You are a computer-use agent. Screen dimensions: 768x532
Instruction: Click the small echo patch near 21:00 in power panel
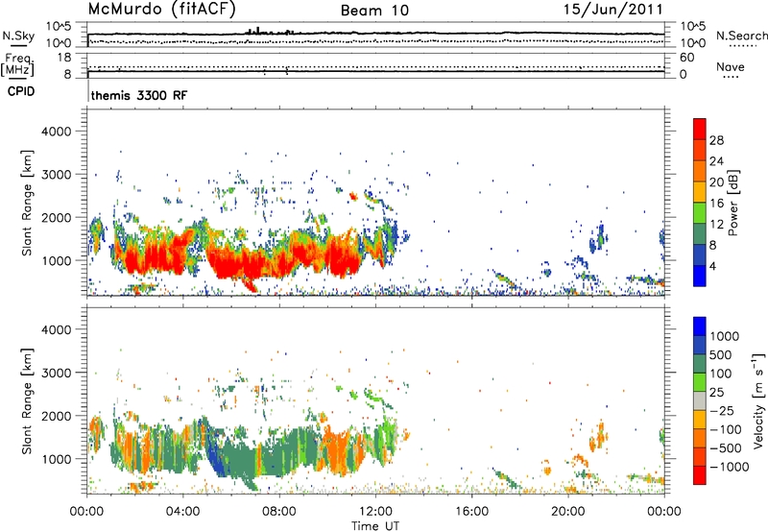598,237
